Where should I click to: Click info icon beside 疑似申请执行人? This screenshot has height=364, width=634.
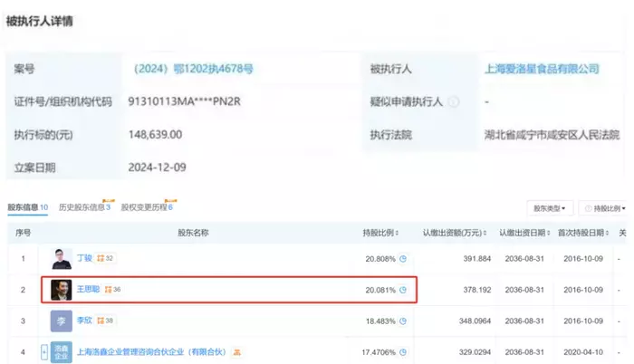[453, 101]
